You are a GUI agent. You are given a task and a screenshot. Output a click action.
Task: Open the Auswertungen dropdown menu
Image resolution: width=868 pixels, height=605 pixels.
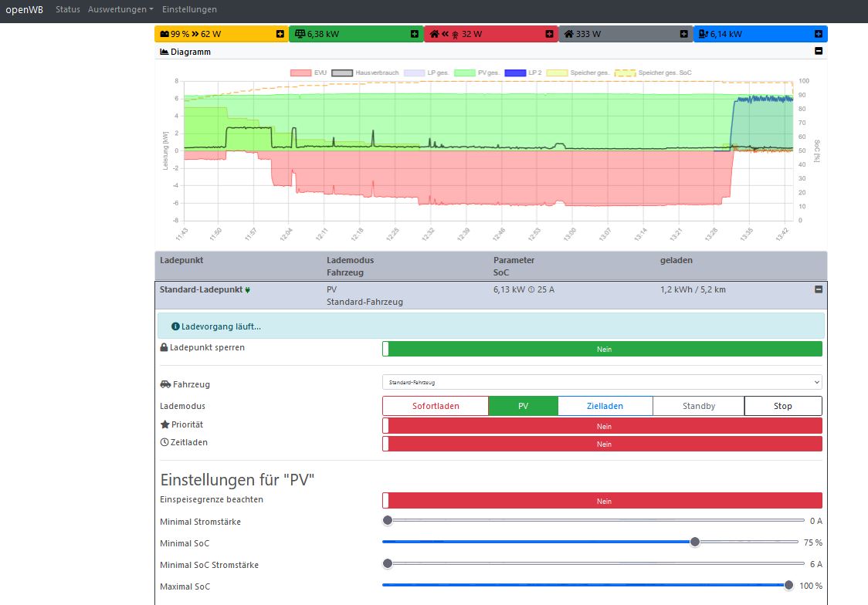[x=120, y=9]
